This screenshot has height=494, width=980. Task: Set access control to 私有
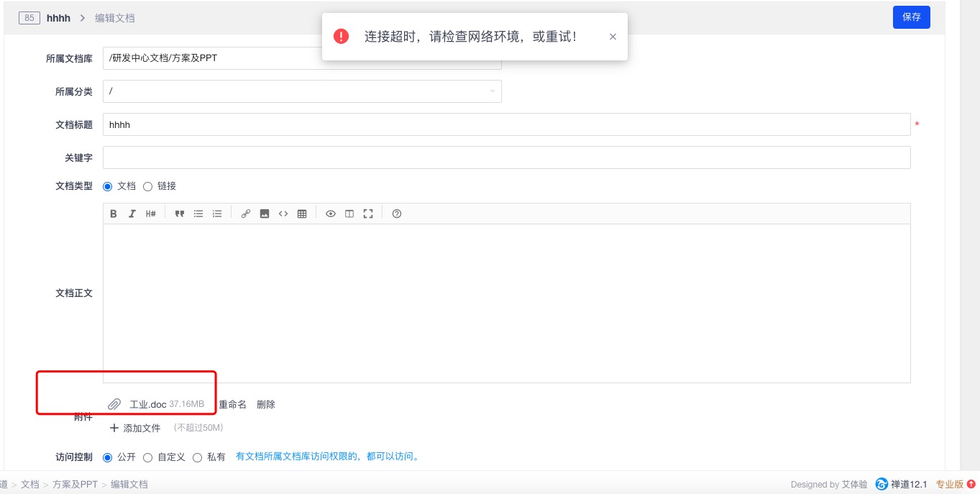click(198, 457)
